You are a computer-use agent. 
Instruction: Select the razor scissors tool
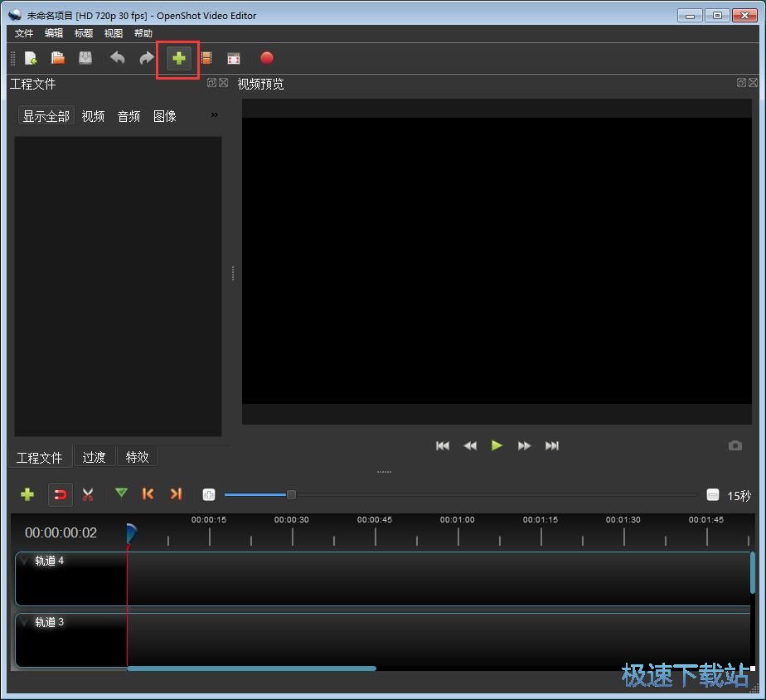click(x=88, y=494)
